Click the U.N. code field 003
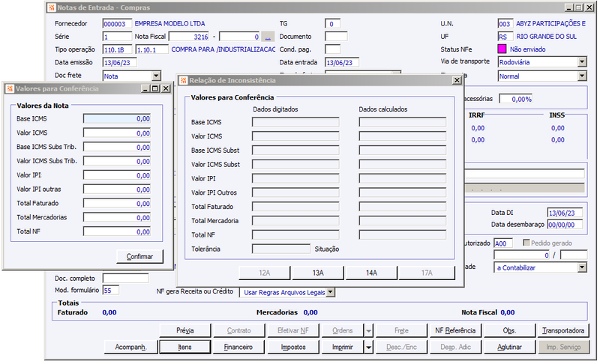The width and height of the screenshot is (600, 364). [x=505, y=24]
